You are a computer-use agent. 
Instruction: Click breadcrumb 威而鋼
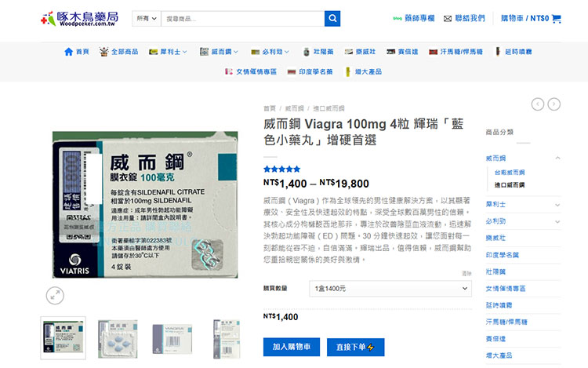point(294,108)
